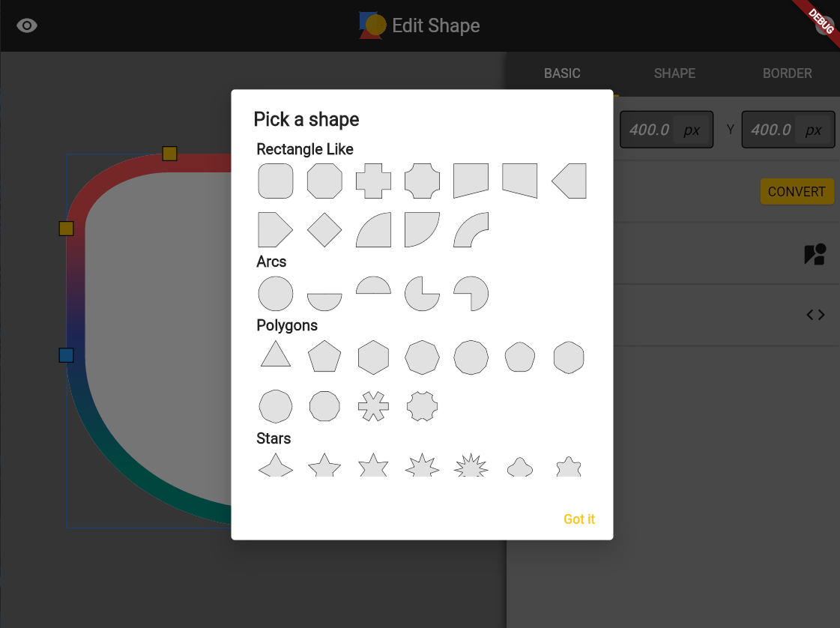Pick the plus cross shape
This screenshot has width=840, height=628.
coord(373,181)
